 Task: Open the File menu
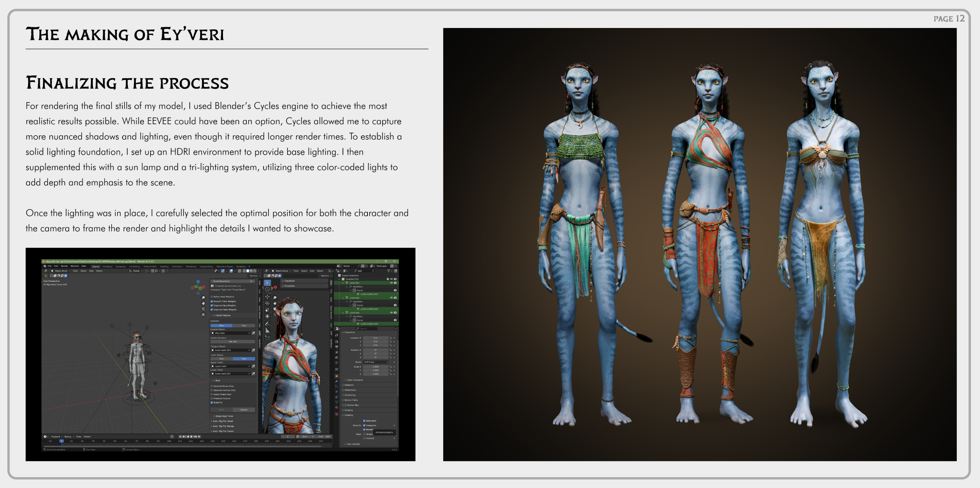coord(50,266)
